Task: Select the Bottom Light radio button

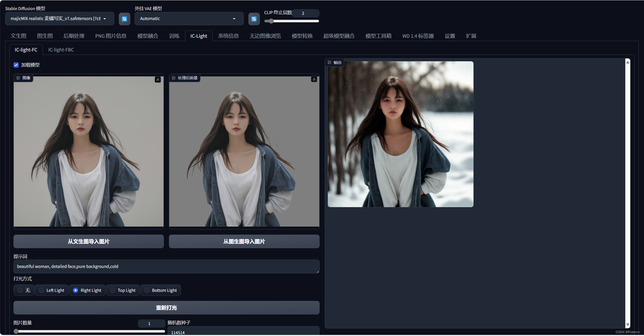Action: [x=147, y=290]
